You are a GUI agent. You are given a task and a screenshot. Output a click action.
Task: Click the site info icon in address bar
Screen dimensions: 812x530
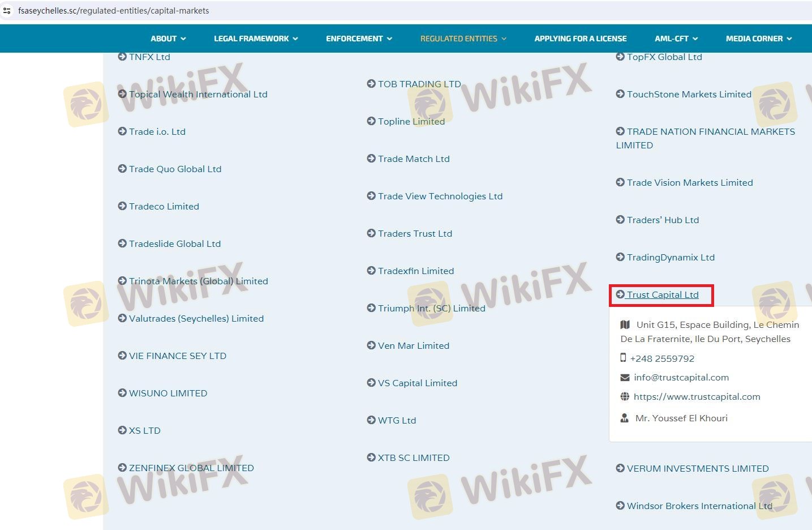pyautogui.click(x=7, y=11)
